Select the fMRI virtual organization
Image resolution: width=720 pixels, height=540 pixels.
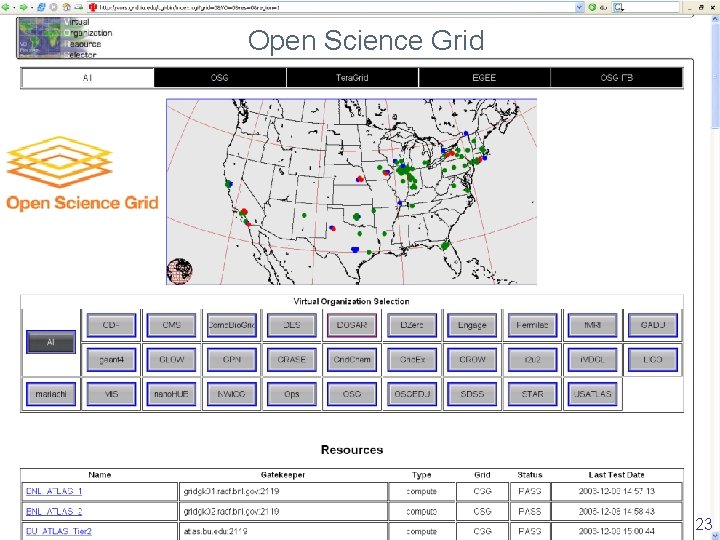point(592,325)
